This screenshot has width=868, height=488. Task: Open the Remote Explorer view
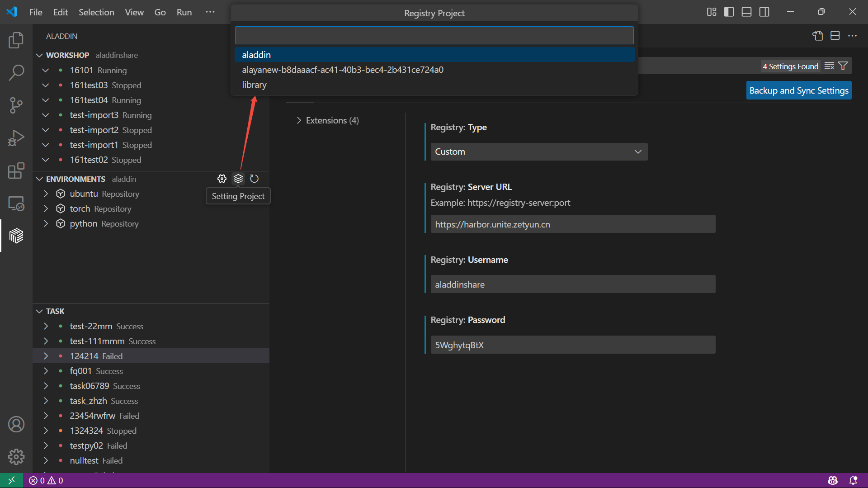(16, 204)
